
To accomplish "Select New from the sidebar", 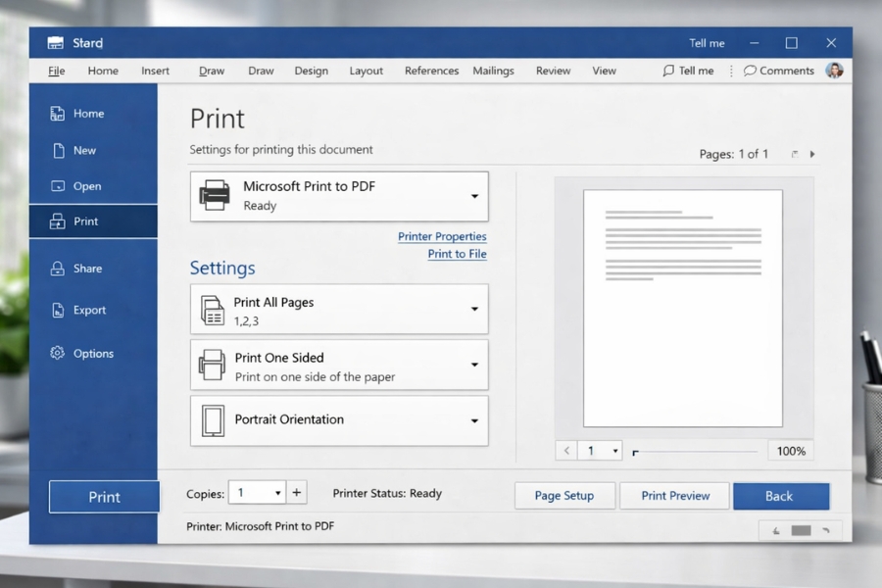I will (57, 149).
